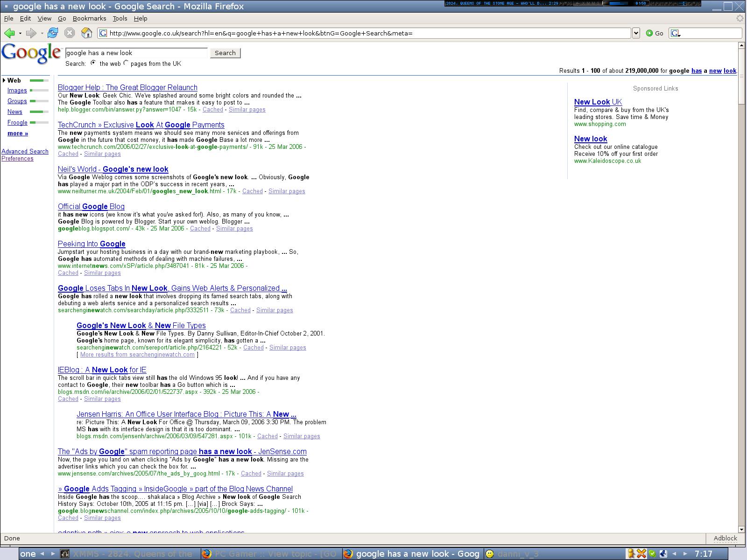The image size is (747, 560).
Task: Open the Advanced Search link
Action: coord(25,151)
